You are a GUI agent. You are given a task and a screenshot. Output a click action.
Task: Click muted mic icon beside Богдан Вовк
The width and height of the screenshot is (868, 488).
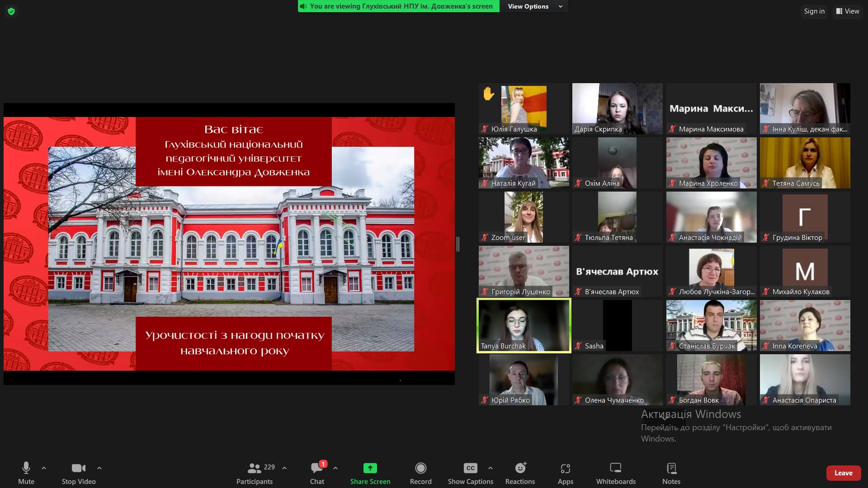(672, 400)
